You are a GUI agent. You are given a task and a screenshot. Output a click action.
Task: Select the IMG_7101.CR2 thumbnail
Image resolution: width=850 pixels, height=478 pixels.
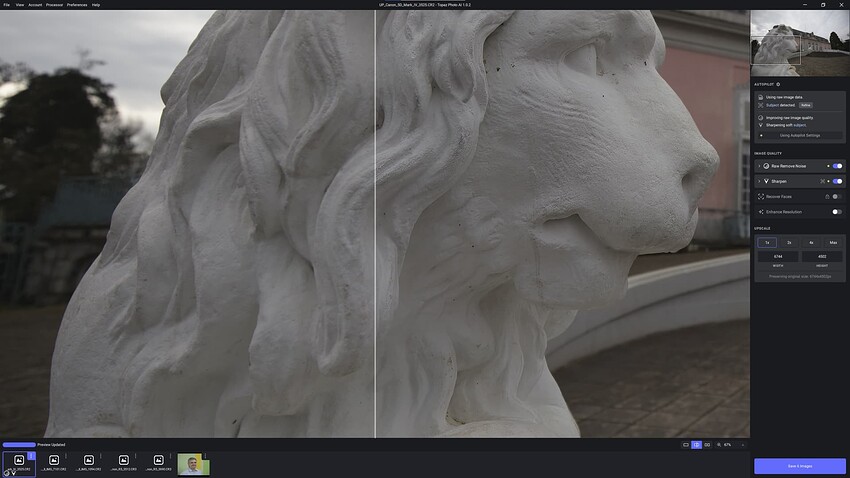pyautogui.click(x=54, y=464)
